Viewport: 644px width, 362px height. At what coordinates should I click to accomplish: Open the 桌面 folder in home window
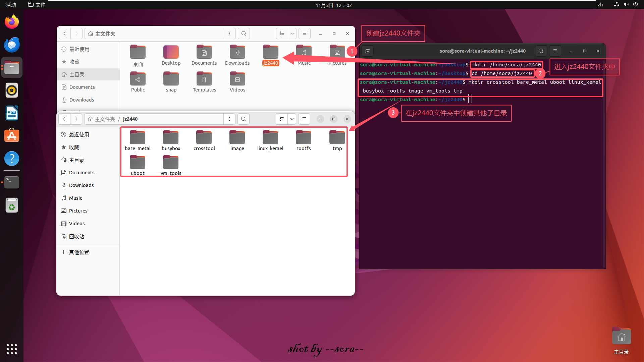[x=138, y=56]
